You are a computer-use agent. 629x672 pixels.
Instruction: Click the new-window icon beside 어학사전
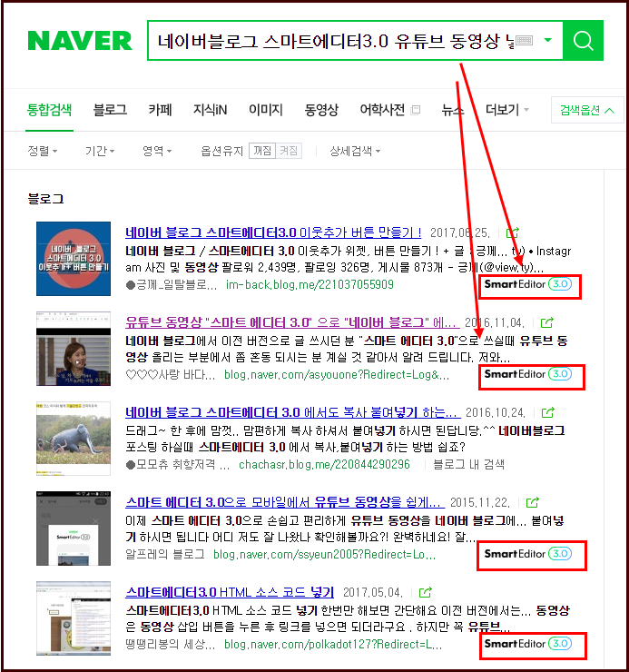(415, 110)
